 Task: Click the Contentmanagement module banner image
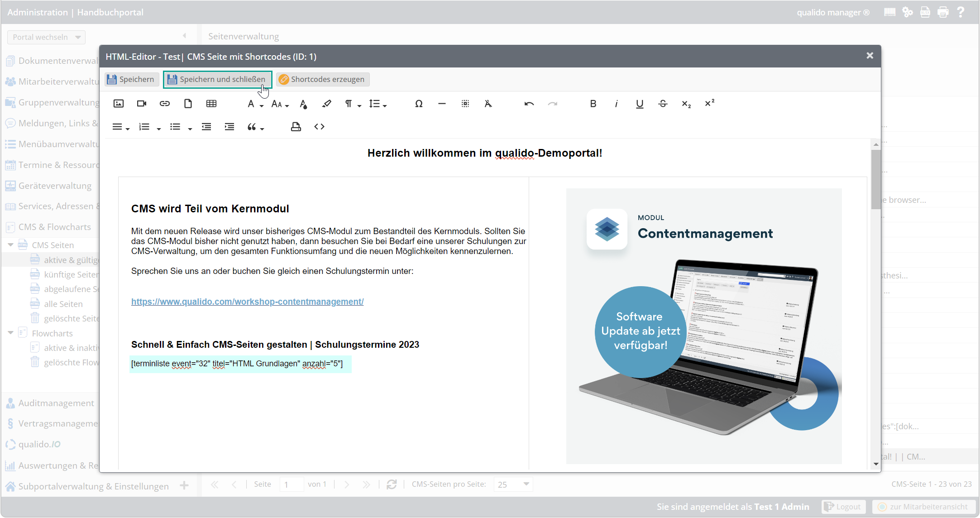point(704,326)
